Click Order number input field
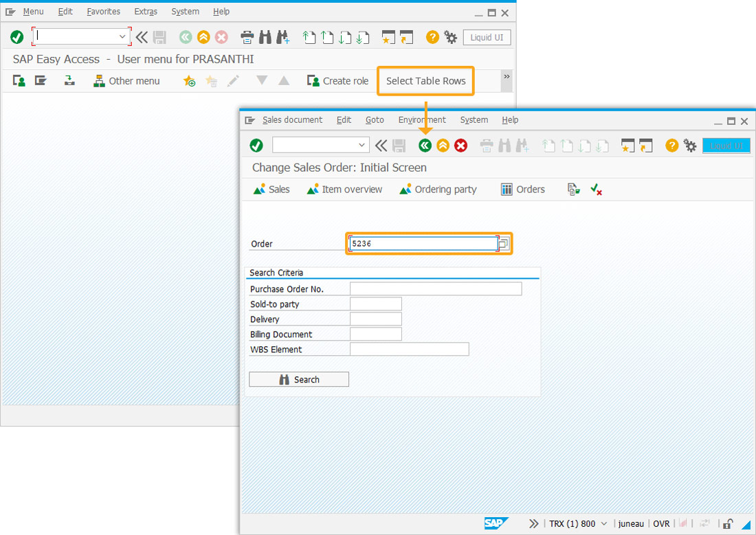The image size is (756, 535). pos(423,243)
